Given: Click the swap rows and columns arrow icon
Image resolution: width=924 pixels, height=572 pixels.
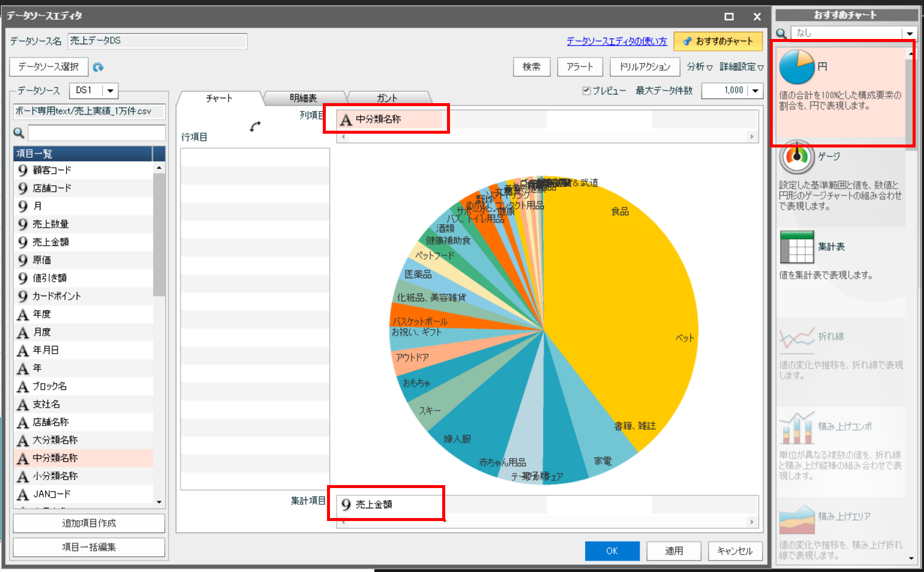Looking at the screenshot, I should (256, 127).
